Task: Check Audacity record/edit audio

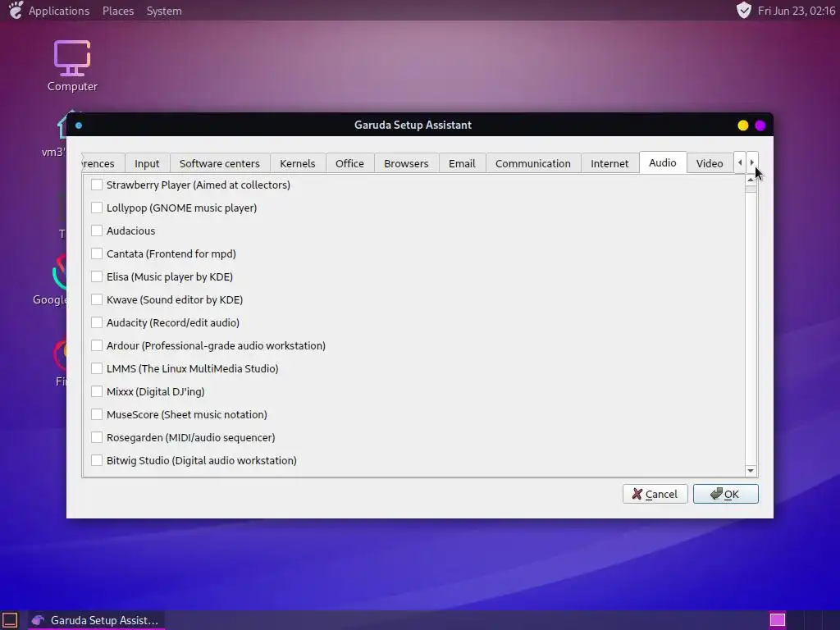Action: pyautogui.click(x=97, y=322)
